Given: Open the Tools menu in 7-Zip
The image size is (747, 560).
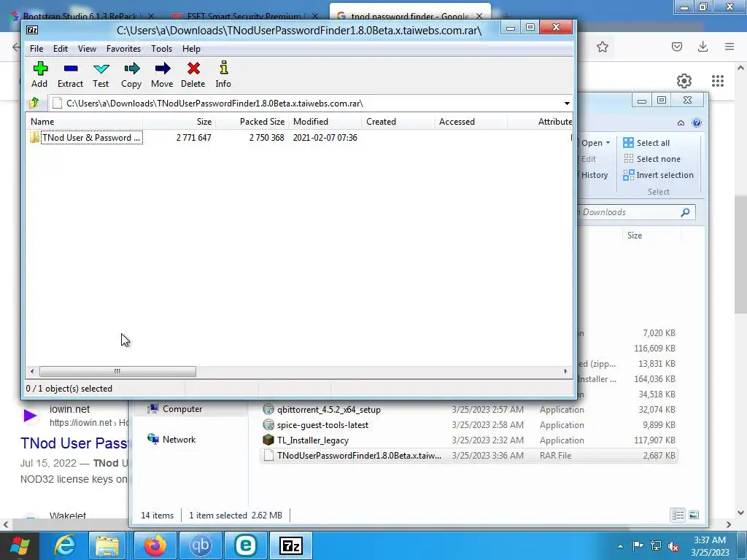Looking at the screenshot, I should (x=161, y=49).
